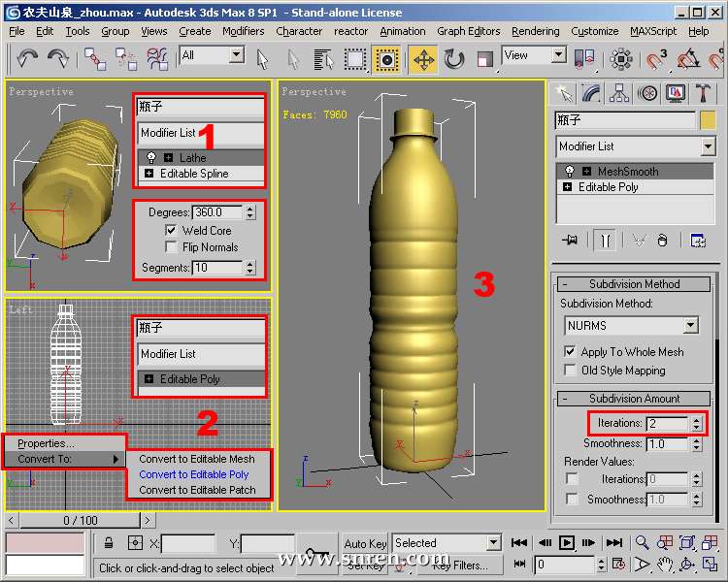Image resolution: width=728 pixels, height=582 pixels.
Task: Toggle the MeshSmooth lightbulb visibility icon
Action: click(570, 172)
